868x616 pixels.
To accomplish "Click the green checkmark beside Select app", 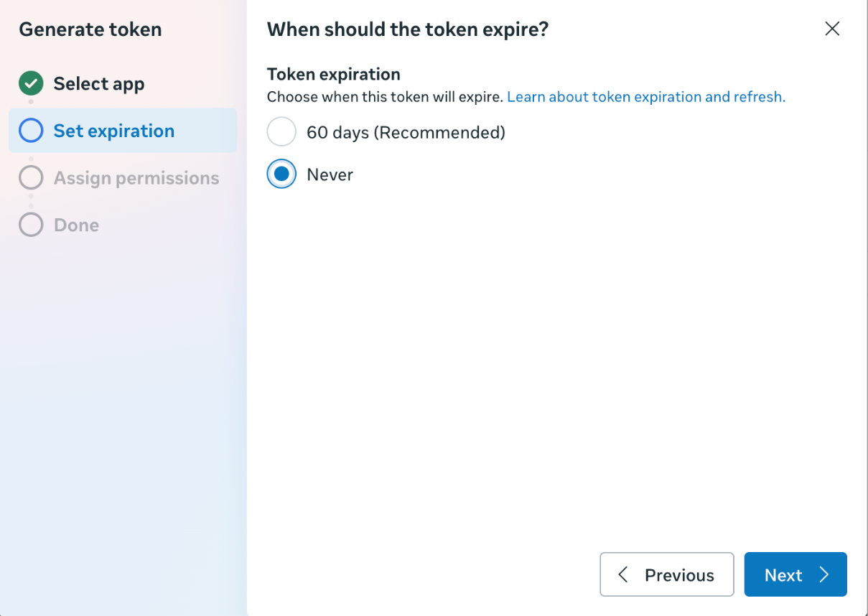I will coord(31,83).
